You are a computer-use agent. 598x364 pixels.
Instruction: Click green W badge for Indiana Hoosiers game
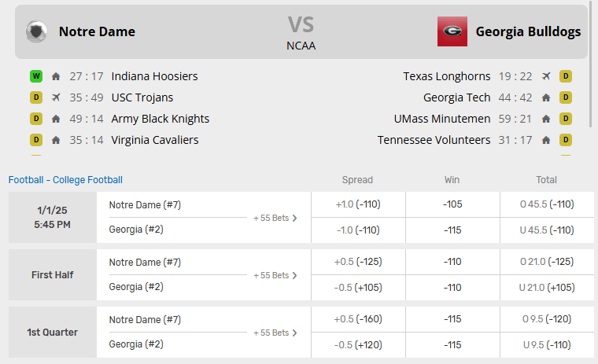pyautogui.click(x=36, y=76)
